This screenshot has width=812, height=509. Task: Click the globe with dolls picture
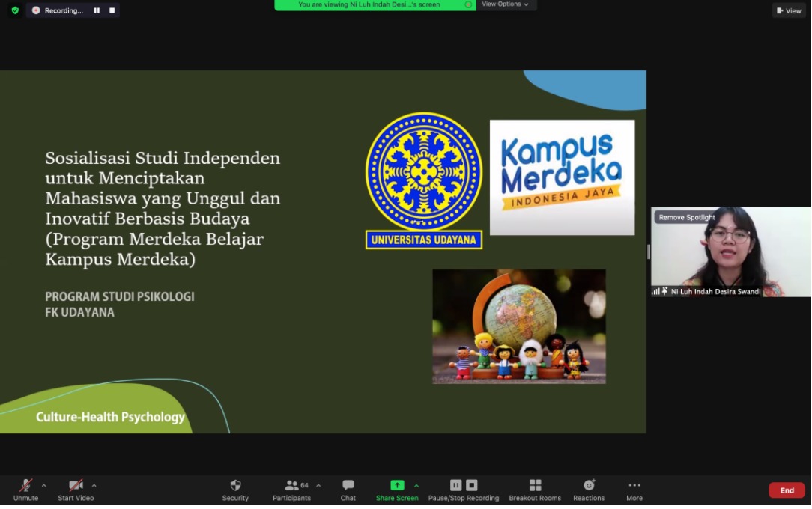tap(519, 326)
